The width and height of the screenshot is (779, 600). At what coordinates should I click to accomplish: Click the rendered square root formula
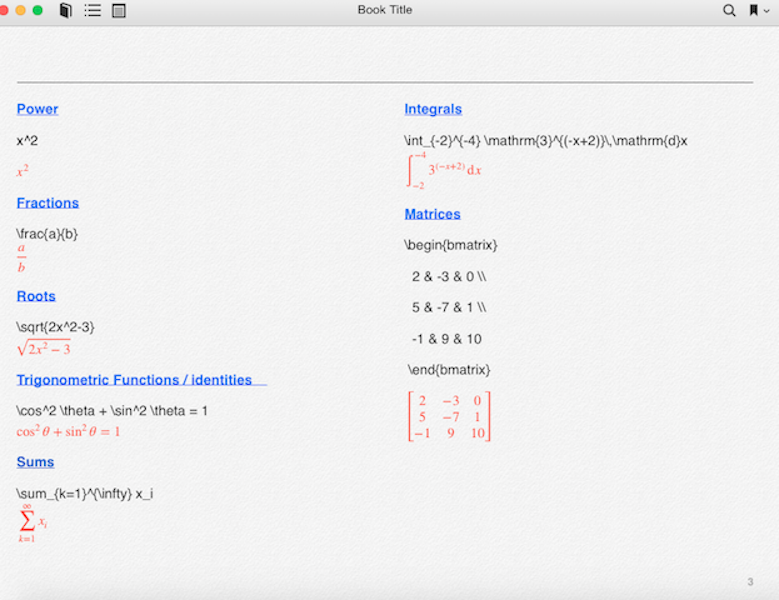43,348
